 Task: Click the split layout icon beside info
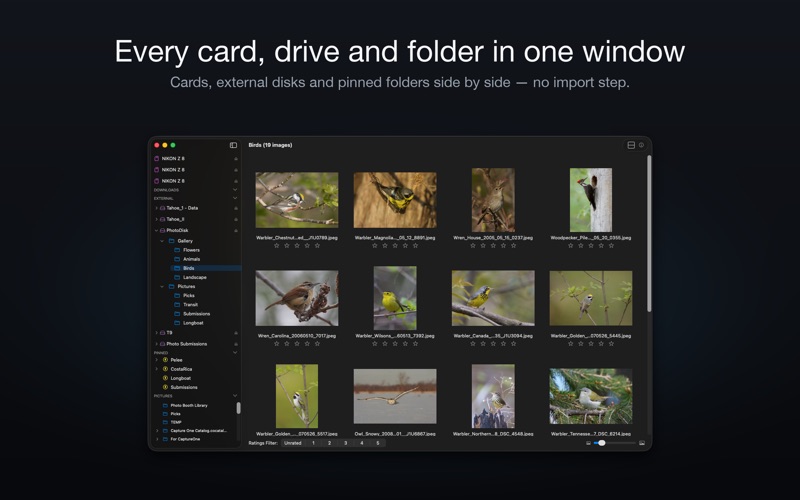pos(631,145)
